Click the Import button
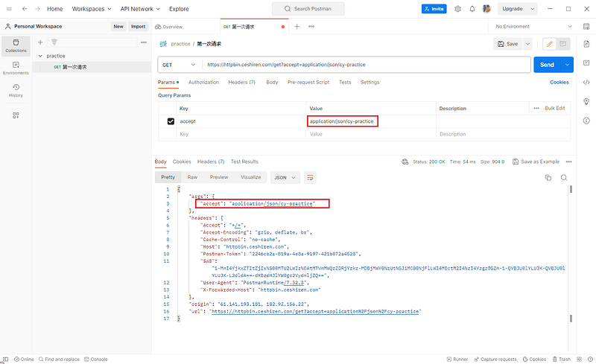Image resolution: width=596 pixels, height=364 pixels. pos(138,26)
